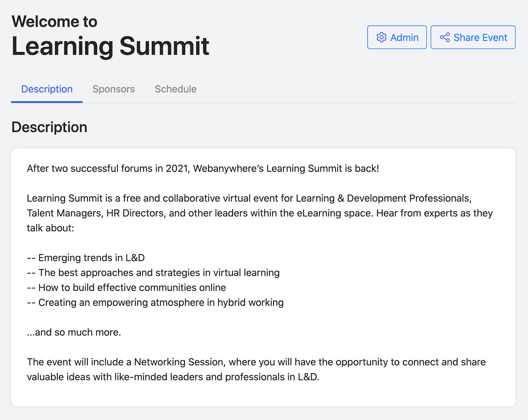The image size is (528, 420).
Task: Click the Description section heading
Action: pos(49,127)
